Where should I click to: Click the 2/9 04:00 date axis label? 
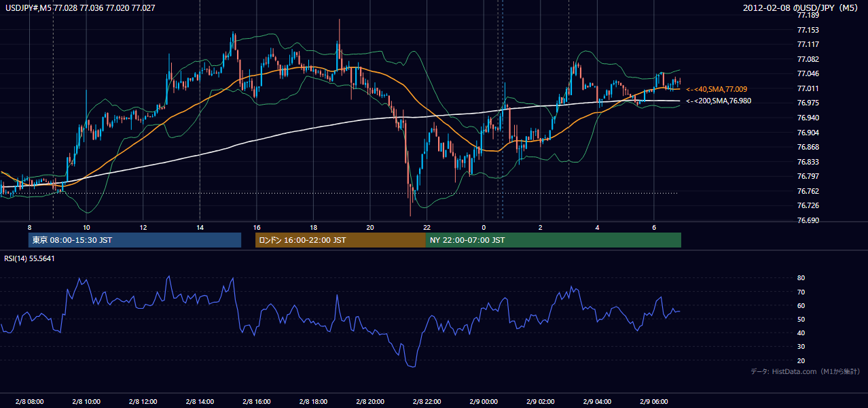coord(597,401)
